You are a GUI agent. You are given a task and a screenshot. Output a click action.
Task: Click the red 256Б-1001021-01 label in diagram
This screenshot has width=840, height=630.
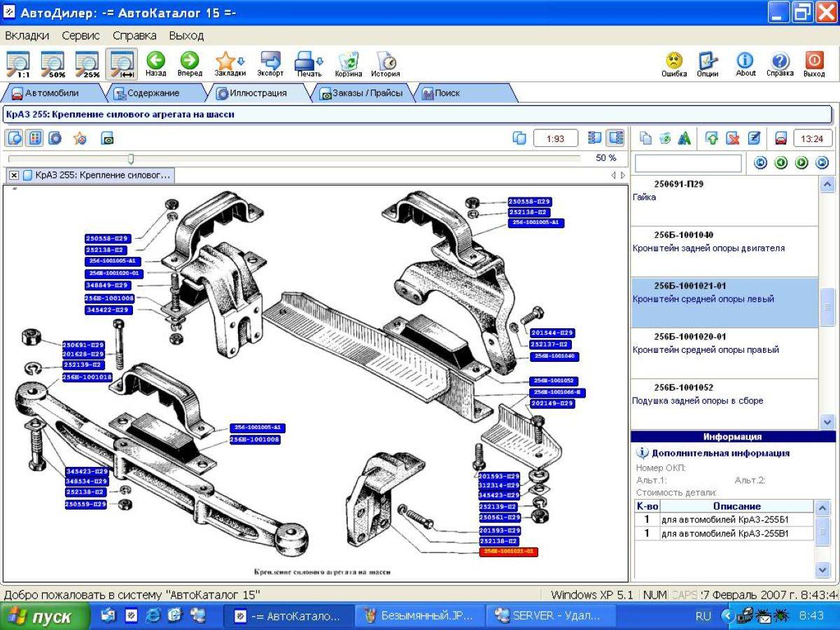(x=509, y=552)
